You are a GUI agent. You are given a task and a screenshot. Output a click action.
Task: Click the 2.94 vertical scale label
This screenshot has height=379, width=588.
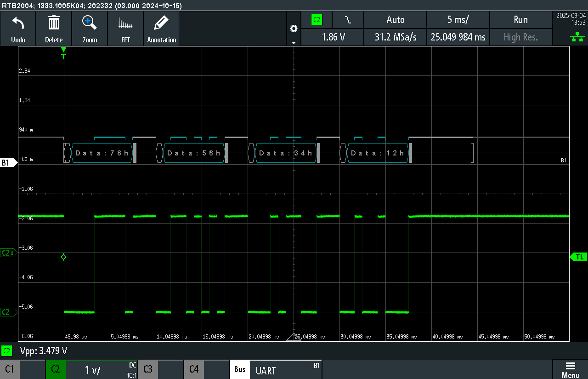click(x=24, y=71)
